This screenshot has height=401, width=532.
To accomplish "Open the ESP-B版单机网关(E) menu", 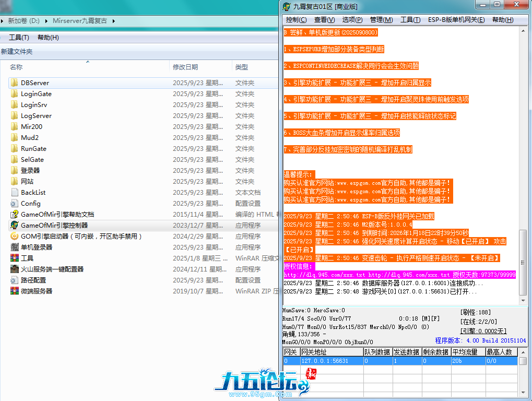I will tap(456, 20).
